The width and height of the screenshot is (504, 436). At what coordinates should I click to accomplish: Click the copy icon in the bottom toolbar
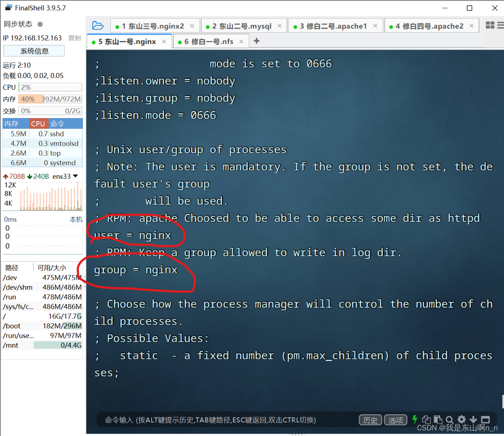point(427,419)
